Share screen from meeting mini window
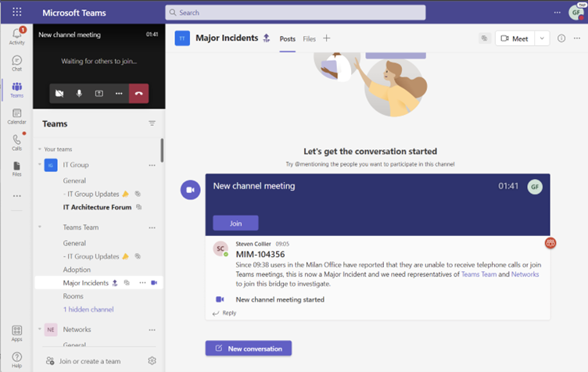The image size is (588, 372). [x=99, y=93]
